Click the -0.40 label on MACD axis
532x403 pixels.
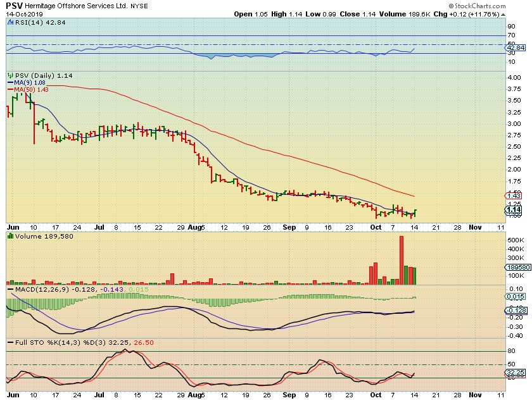514,335
